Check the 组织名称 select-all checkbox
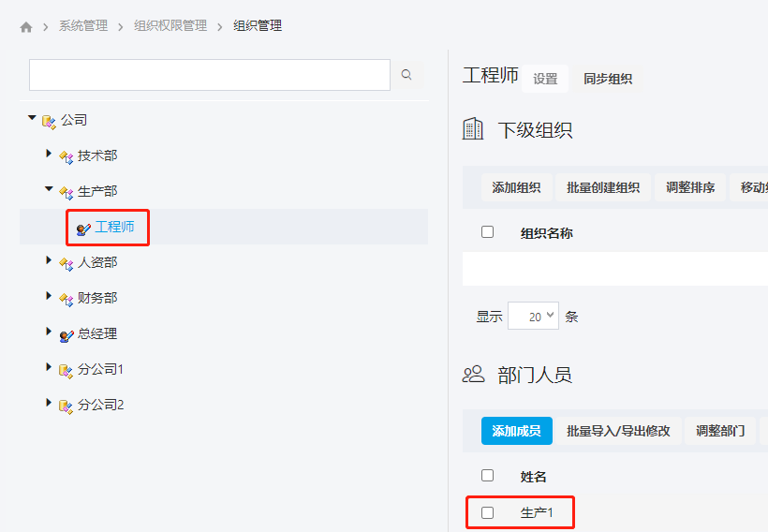 (x=487, y=232)
